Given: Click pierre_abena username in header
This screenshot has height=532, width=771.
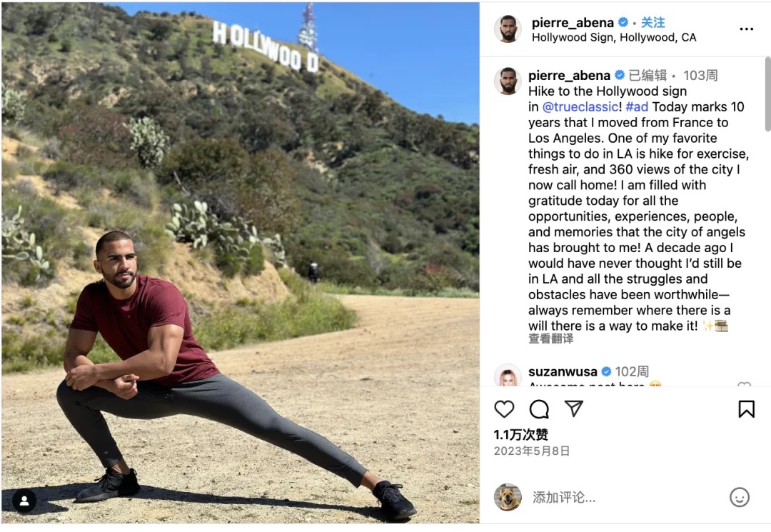Looking at the screenshot, I should coord(573,23).
